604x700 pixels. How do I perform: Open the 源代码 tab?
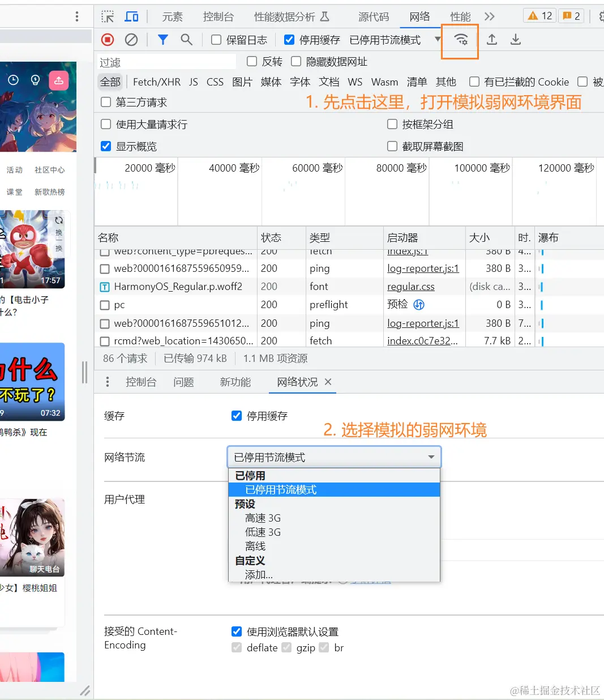tap(374, 16)
